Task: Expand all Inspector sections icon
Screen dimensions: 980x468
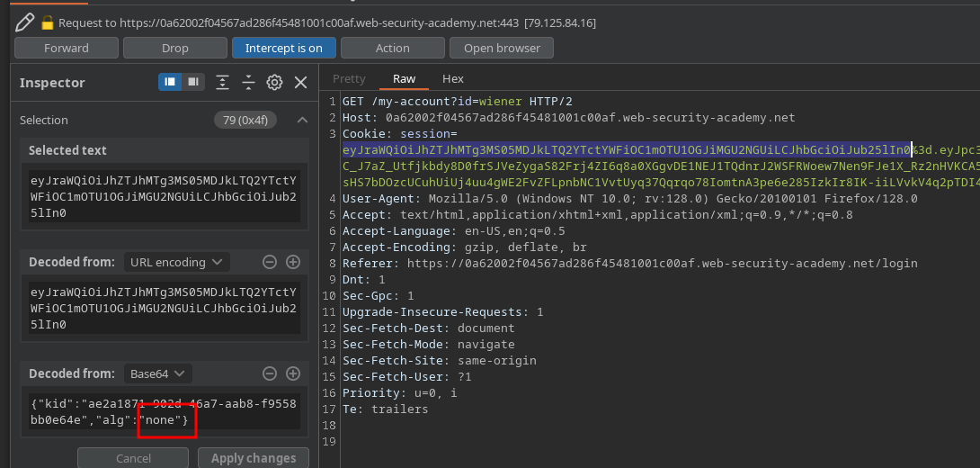Action: coord(224,83)
